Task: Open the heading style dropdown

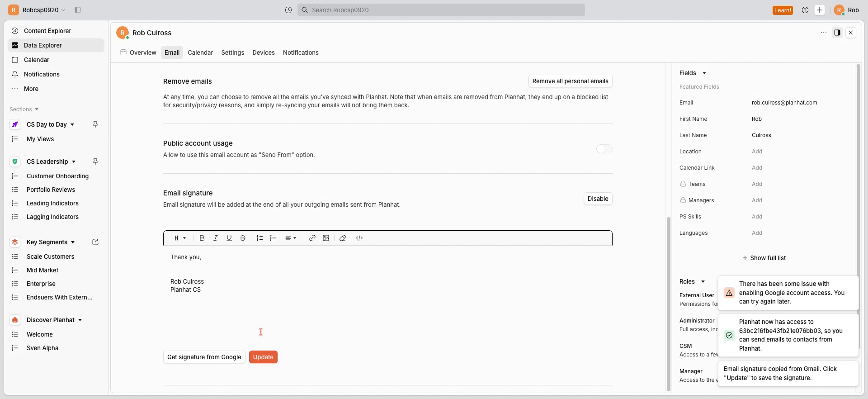Action: [180, 238]
